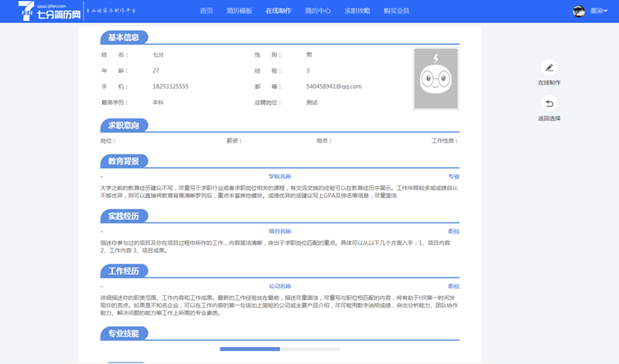Open 简历模板 navigation item
Screen dimensions: 619x364
click(x=239, y=11)
